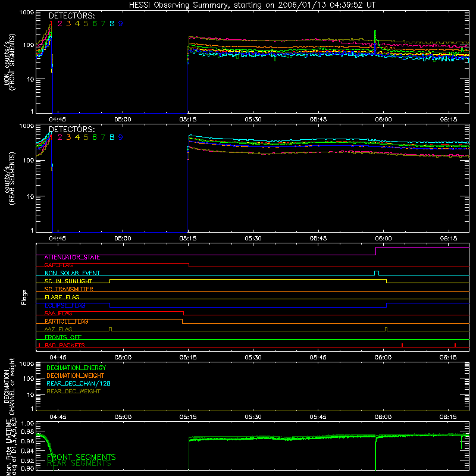Click the PARTICLE_FLAG falling edge near 05:14

coord(183,321)
